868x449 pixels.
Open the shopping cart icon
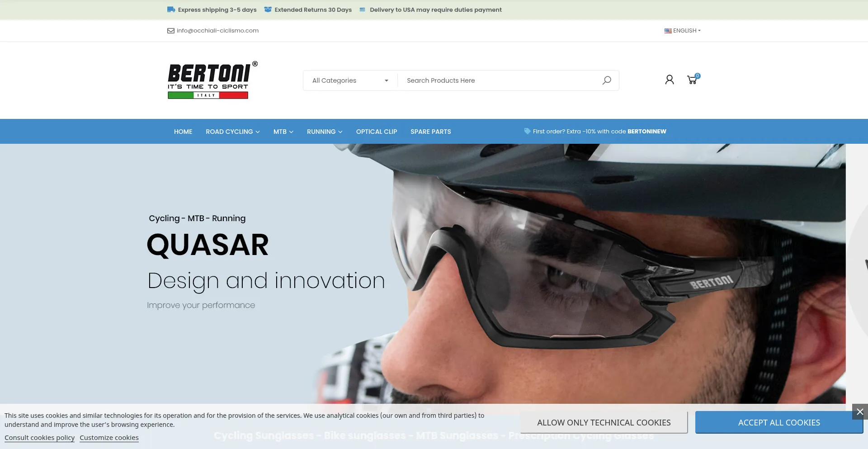[692, 80]
